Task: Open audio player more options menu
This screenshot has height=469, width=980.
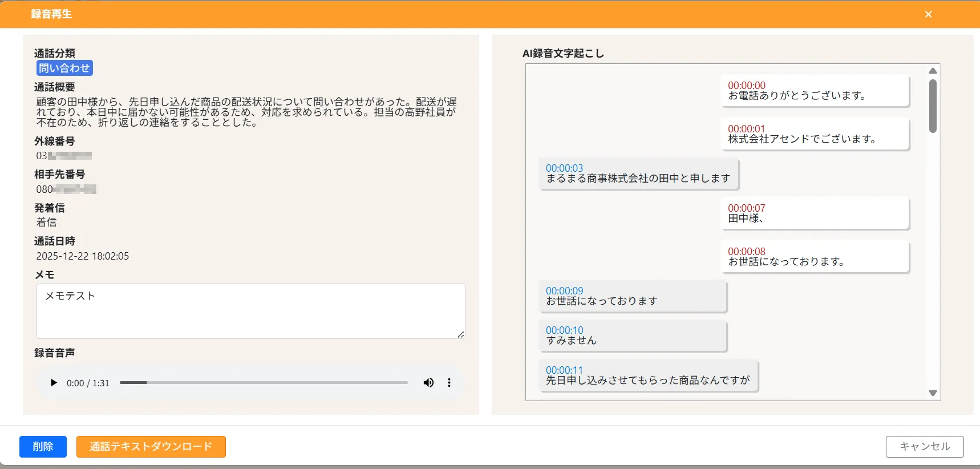Action: click(449, 383)
